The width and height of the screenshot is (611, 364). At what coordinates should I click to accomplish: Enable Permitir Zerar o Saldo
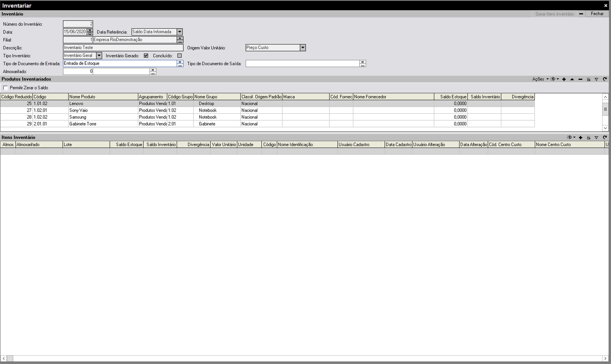pyautogui.click(x=5, y=88)
